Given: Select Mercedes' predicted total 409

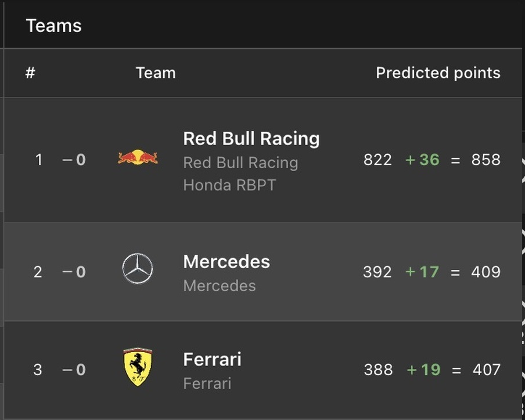Looking at the screenshot, I should (486, 272).
